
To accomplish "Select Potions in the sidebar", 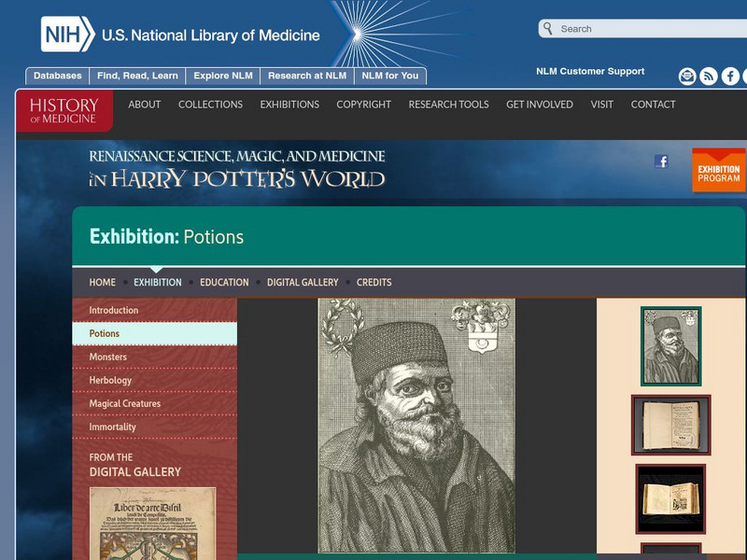I will [154, 333].
